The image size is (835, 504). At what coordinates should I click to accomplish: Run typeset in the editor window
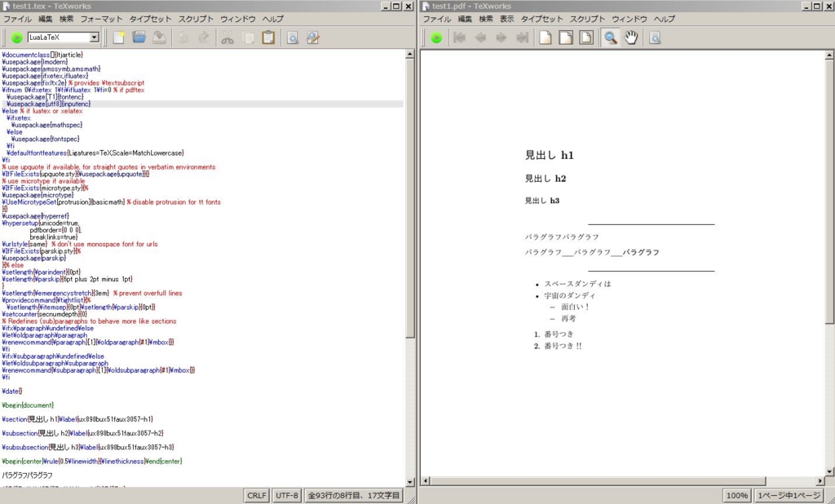(x=16, y=38)
